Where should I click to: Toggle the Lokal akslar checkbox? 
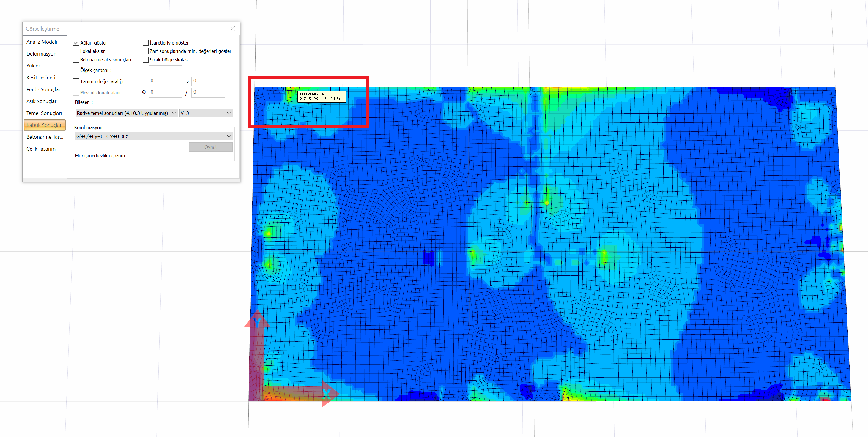[x=76, y=51]
